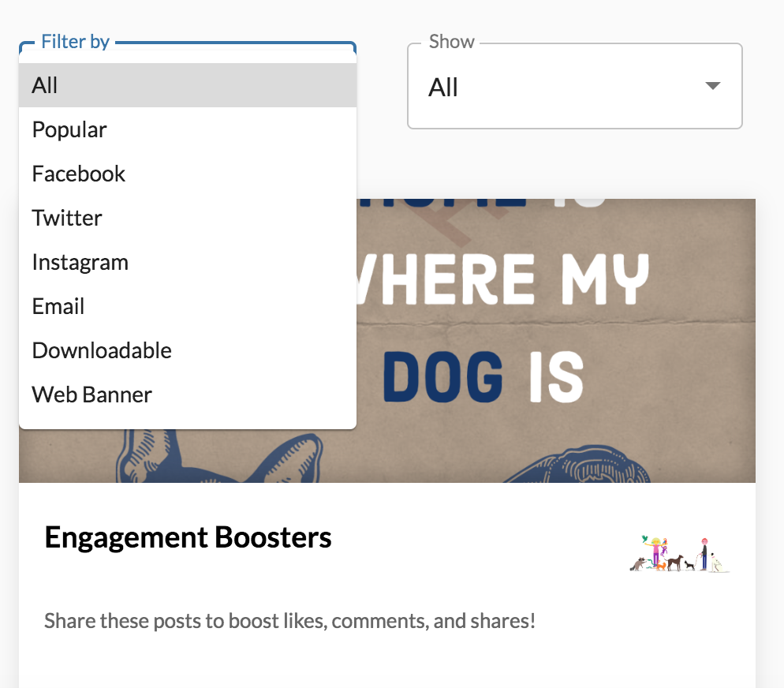Open the animals and people illustration logo
784x688 pixels.
[680, 554]
